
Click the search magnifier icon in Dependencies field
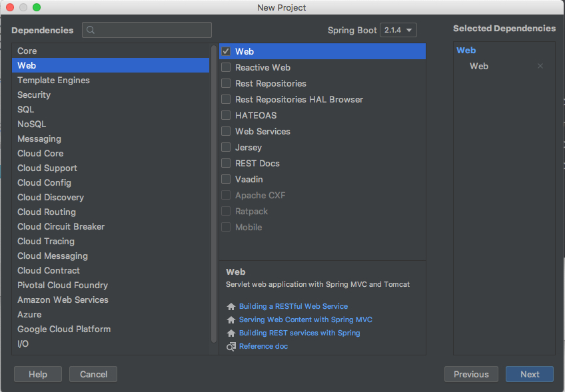pyautogui.click(x=91, y=30)
